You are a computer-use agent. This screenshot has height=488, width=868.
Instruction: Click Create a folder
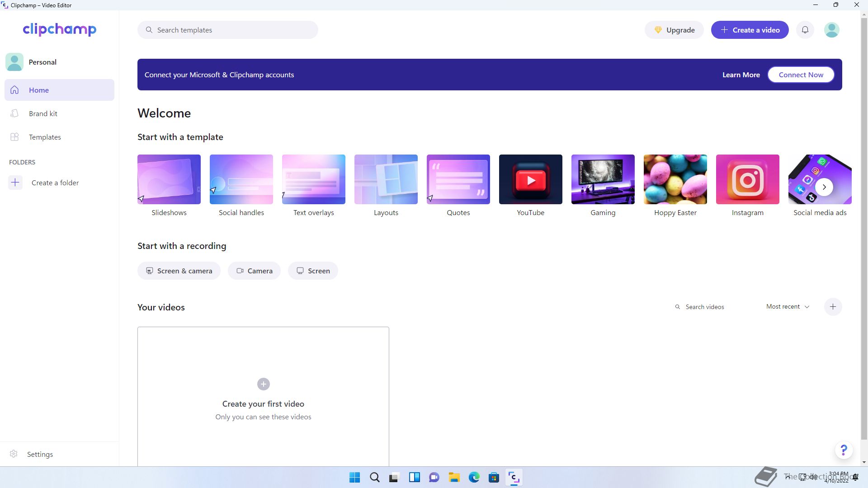(55, 183)
